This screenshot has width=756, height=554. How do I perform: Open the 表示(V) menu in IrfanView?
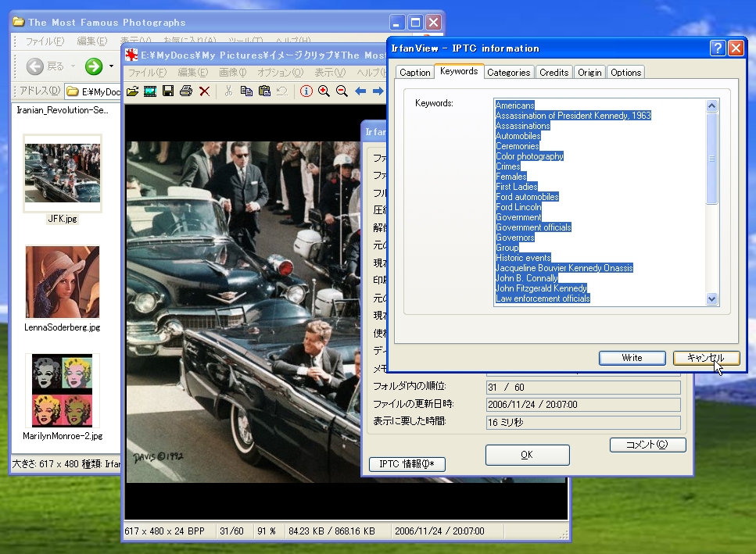(x=330, y=73)
